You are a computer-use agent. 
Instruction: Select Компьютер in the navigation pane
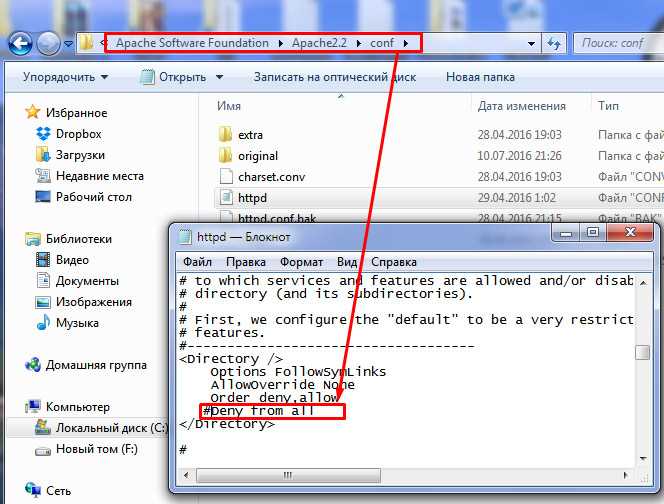78,407
